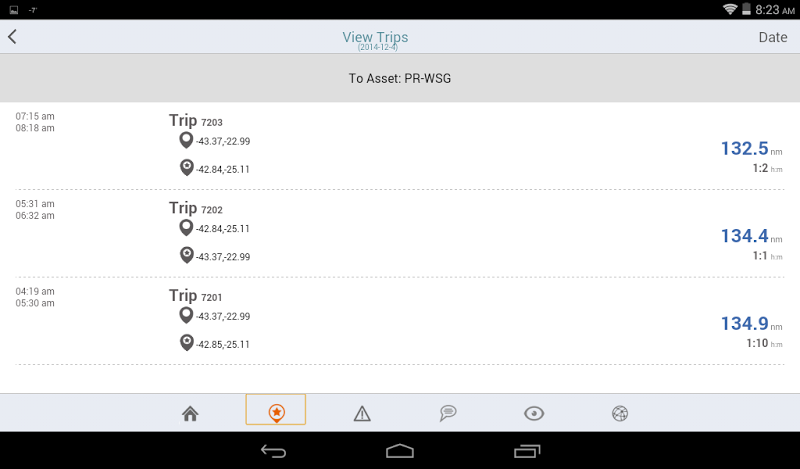Open Trip 7203 entry
800x469 pixels.
399,146
